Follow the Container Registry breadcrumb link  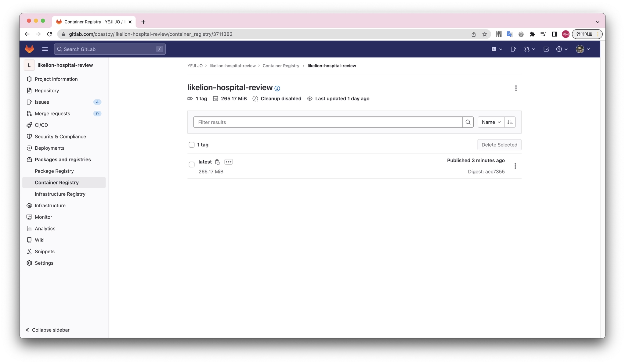click(281, 66)
